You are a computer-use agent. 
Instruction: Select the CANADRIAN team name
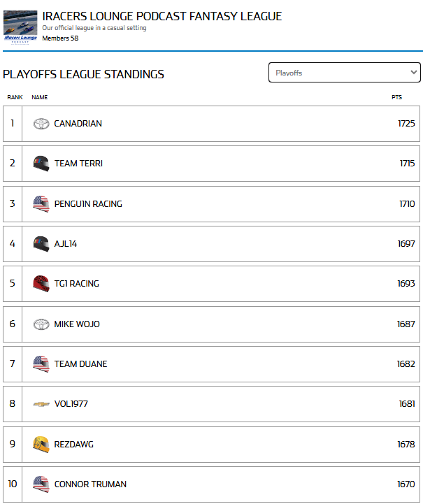(78, 124)
